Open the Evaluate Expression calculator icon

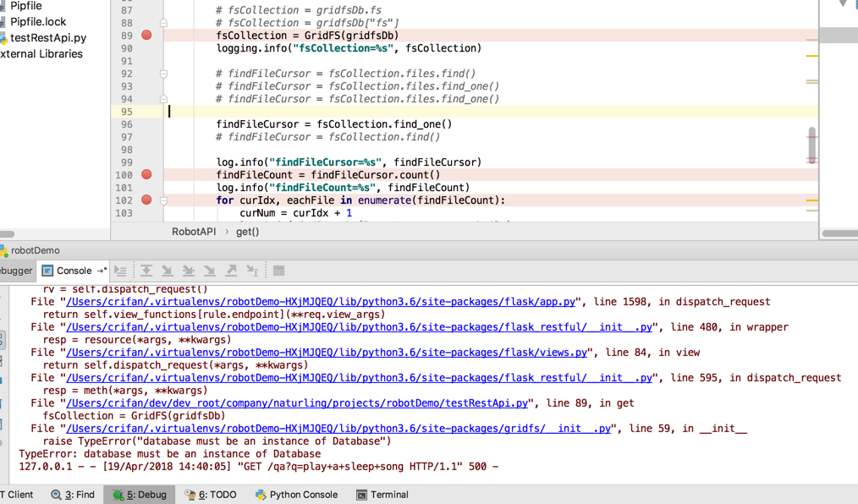pos(278,271)
